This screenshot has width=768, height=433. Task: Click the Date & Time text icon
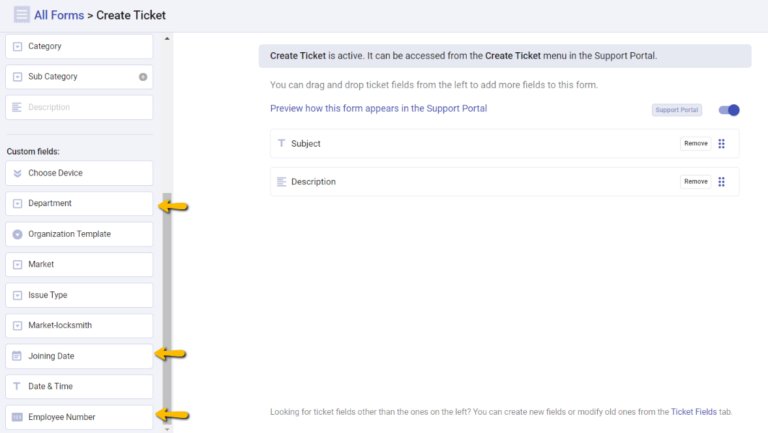point(17,386)
